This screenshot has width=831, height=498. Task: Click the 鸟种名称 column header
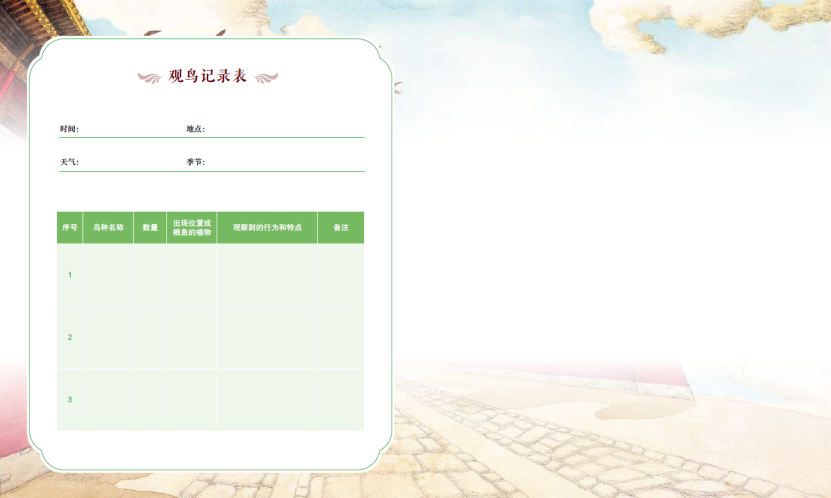pos(108,228)
